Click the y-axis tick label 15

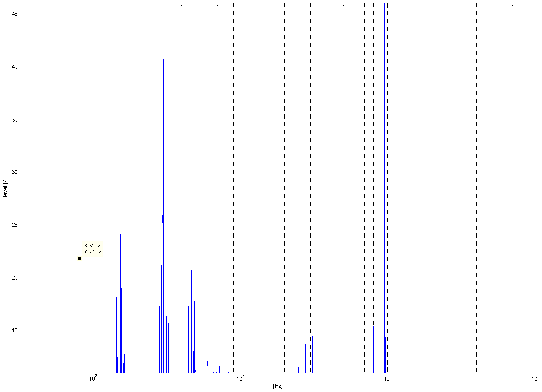15,330
